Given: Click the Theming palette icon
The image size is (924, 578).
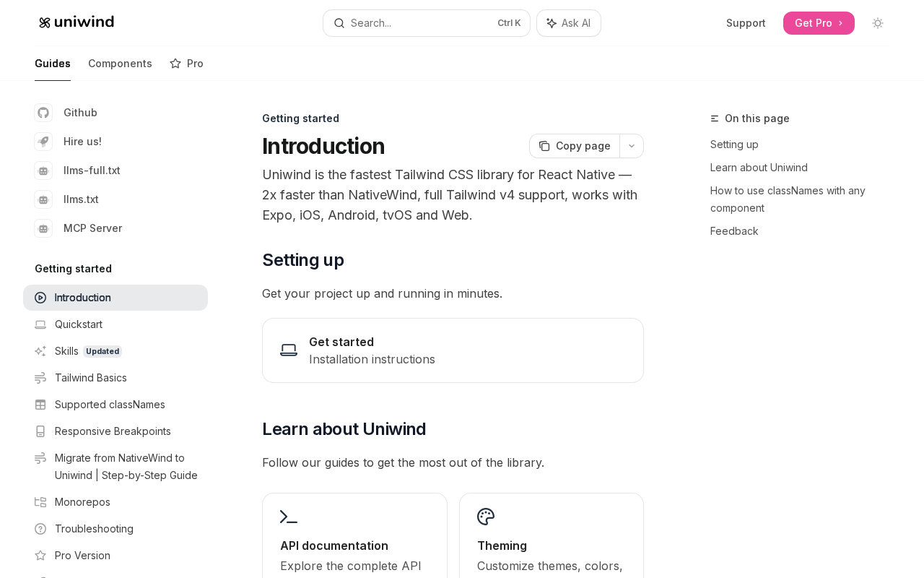Looking at the screenshot, I should (x=486, y=517).
